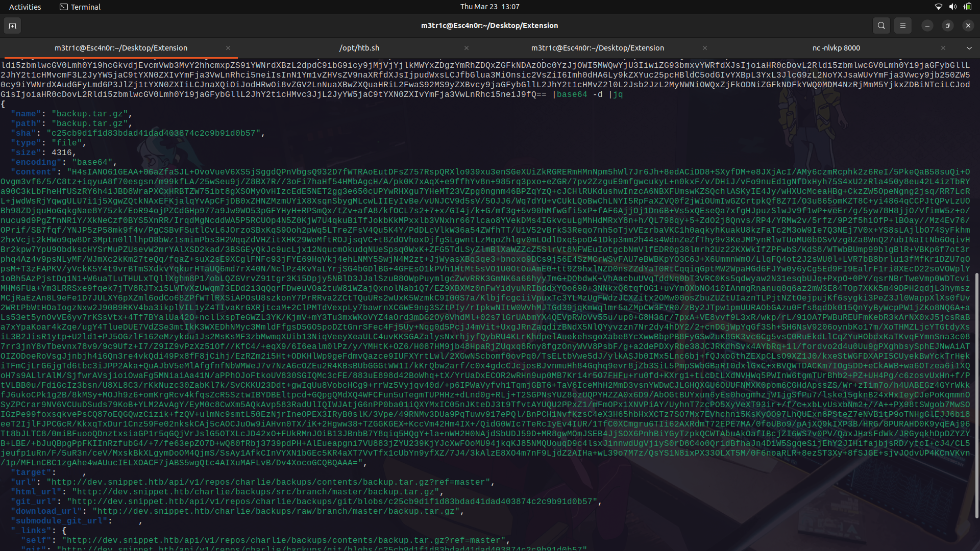Open the hamburger menu
980x551 pixels.
(903, 26)
